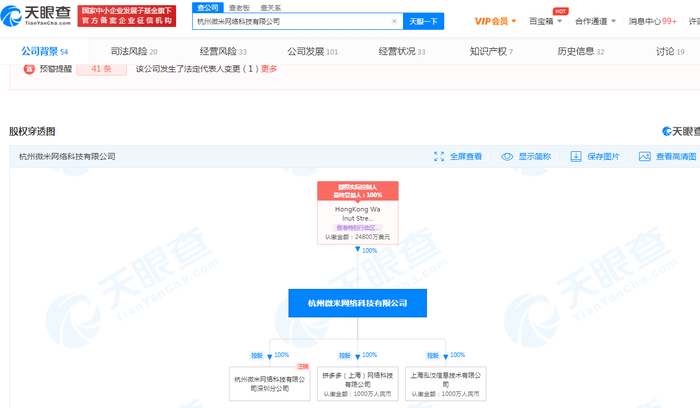
Task: Select the 知识产权 tab
Action: click(491, 51)
